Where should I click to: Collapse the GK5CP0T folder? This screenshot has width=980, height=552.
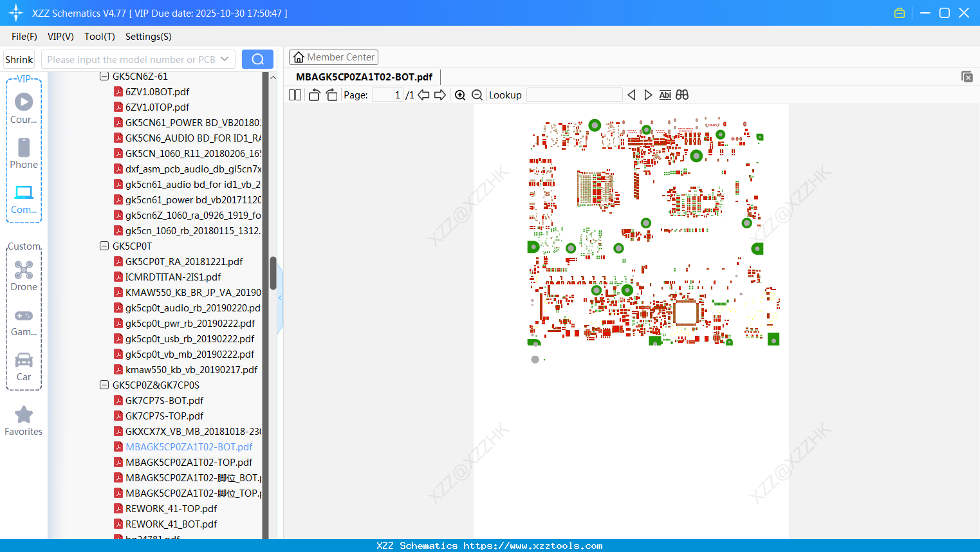click(104, 246)
